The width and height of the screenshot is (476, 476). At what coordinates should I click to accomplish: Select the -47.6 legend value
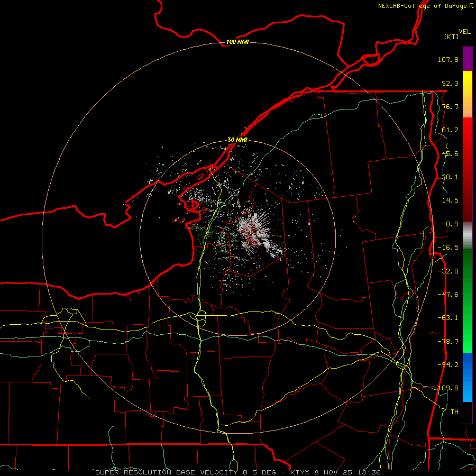point(448,295)
